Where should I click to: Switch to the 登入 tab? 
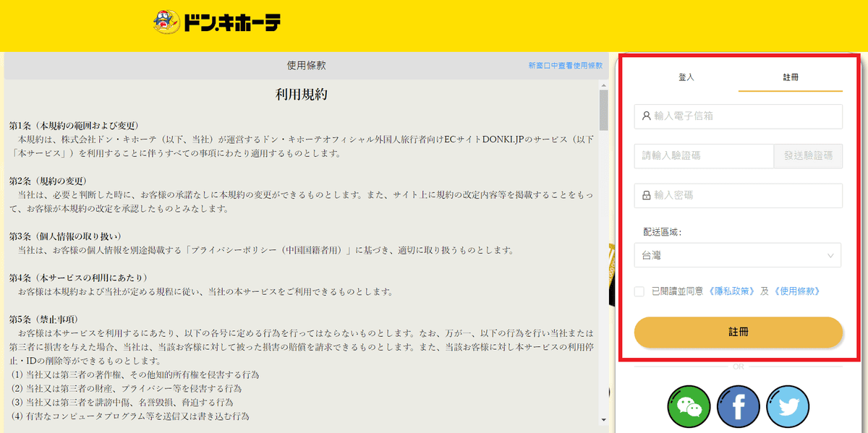686,77
